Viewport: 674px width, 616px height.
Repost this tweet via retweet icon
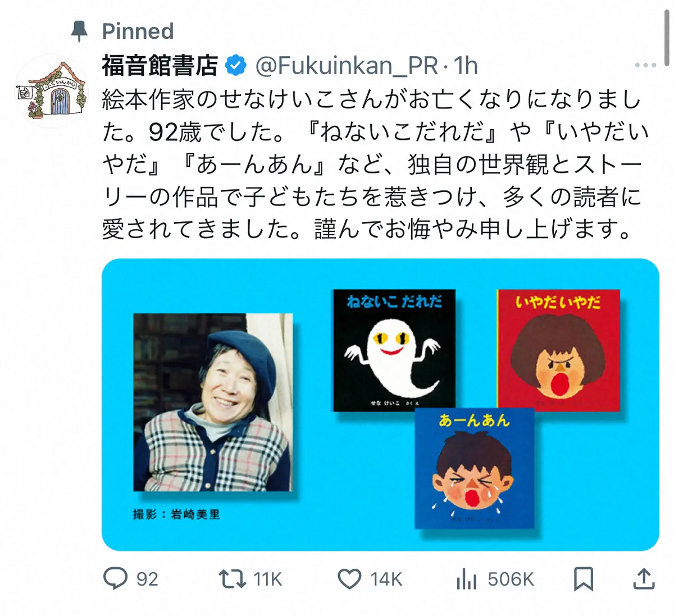[x=233, y=579]
